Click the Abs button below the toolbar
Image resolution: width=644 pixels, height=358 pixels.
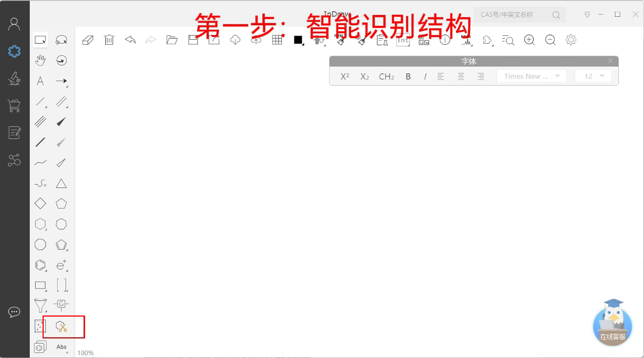coord(62,347)
